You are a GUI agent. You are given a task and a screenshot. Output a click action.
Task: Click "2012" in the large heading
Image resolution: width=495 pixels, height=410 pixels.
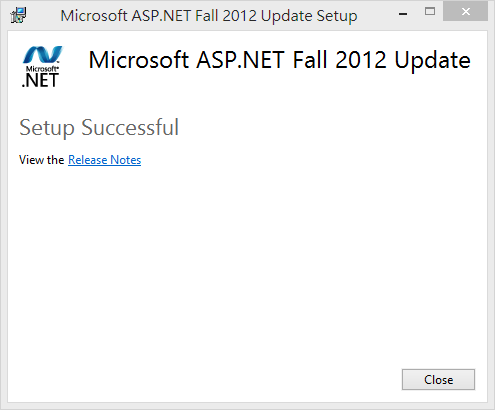click(x=360, y=60)
